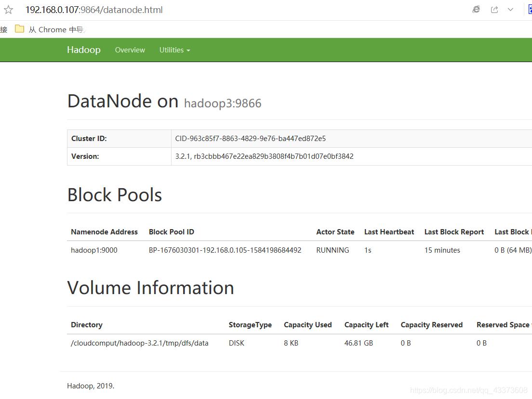532x399 pixels.
Task: Click the Directory column header
Action: point(87,325)
